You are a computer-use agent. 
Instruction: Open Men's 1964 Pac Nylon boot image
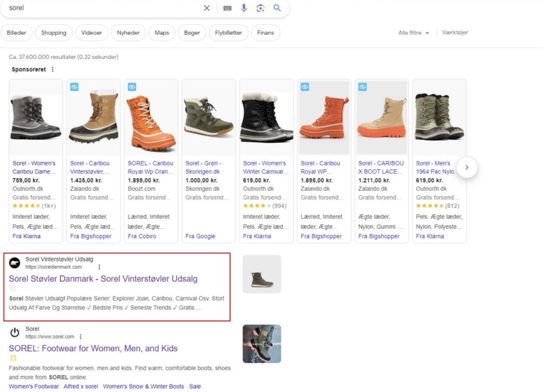(439, 118)
